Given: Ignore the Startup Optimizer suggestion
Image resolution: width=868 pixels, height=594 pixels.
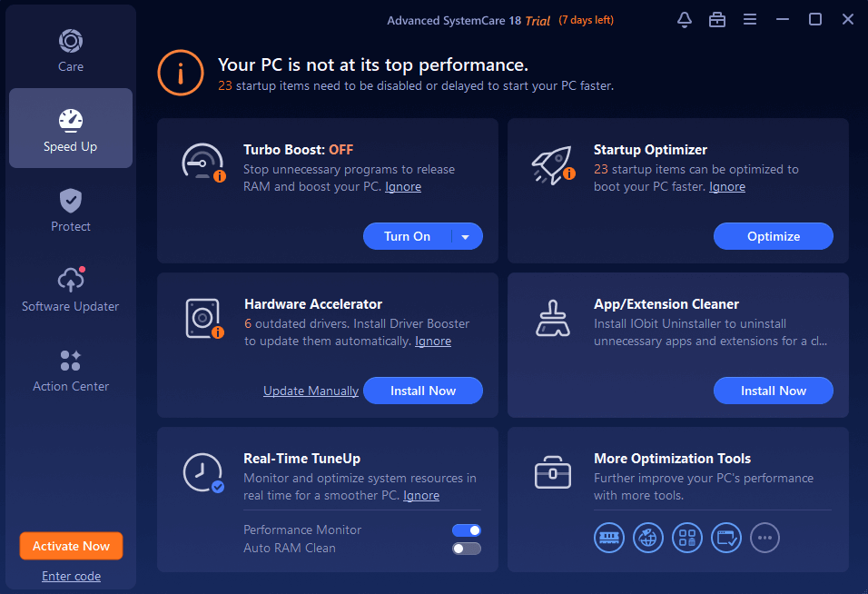Looking at the screenshot, I should click(x=727, y=186).
